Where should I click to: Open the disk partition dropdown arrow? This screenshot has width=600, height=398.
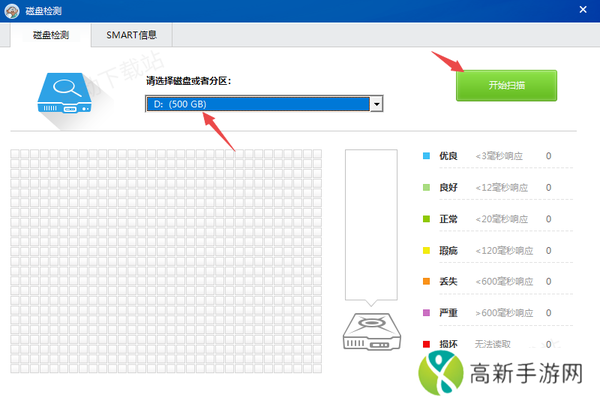click(377, 104)
